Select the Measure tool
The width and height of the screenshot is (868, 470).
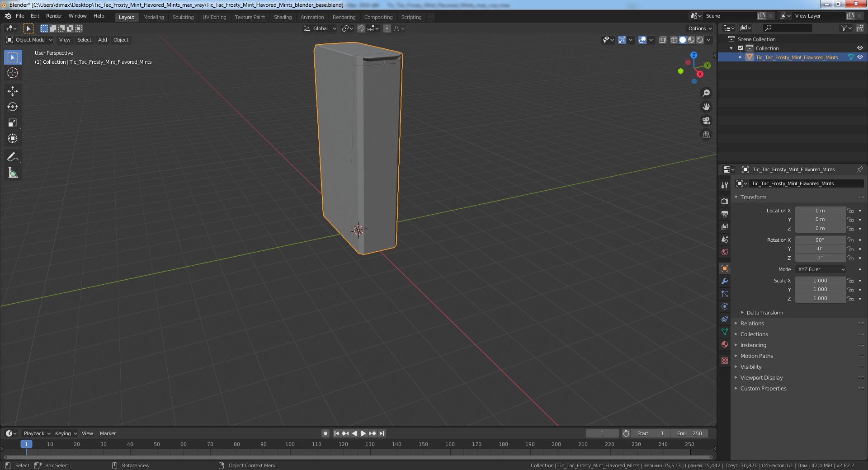point(13,173)
